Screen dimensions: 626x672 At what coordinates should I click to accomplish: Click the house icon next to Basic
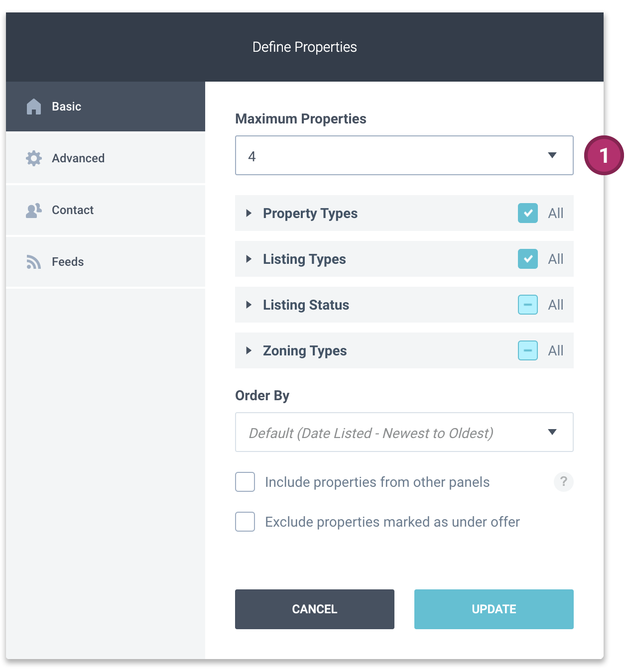click(x=34, y=107)
